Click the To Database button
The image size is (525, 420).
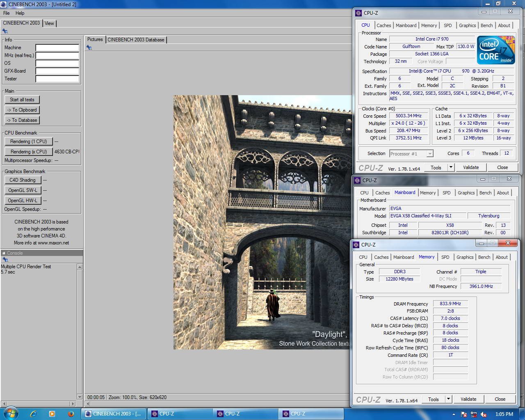click(x=22, y=120)
